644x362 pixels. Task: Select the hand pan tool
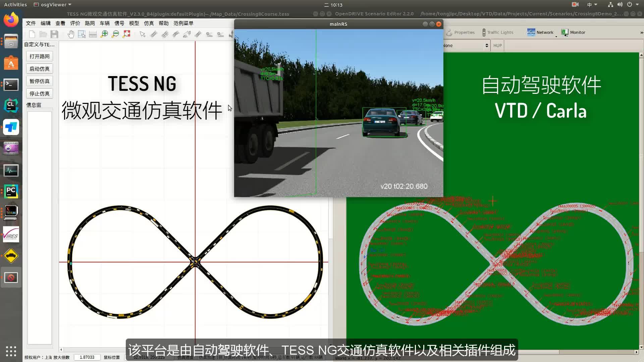pyautogui.click(x=71, y=34)
